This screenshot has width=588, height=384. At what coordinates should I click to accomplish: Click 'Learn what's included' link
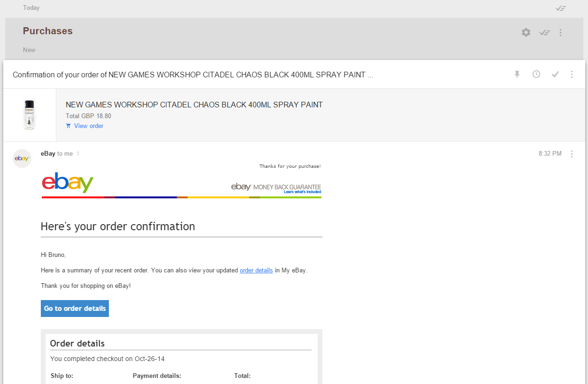point(302,192)
